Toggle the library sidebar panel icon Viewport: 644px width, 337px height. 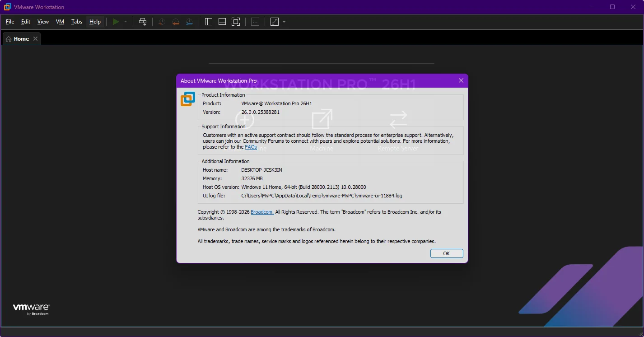(209, 22)
